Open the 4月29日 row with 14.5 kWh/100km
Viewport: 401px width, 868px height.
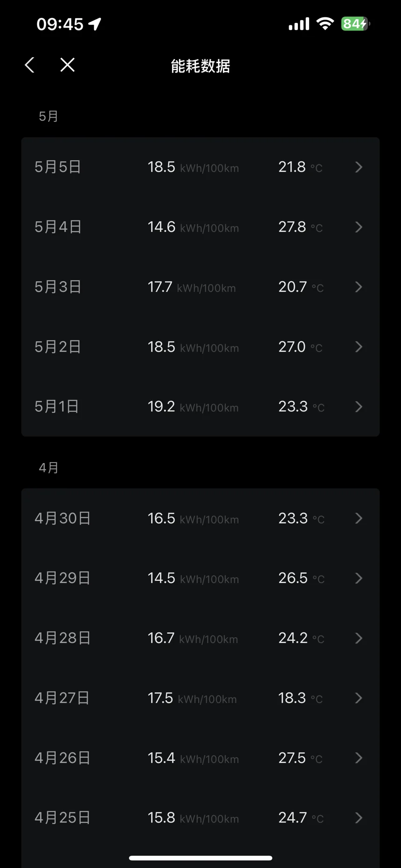[200, 578]
